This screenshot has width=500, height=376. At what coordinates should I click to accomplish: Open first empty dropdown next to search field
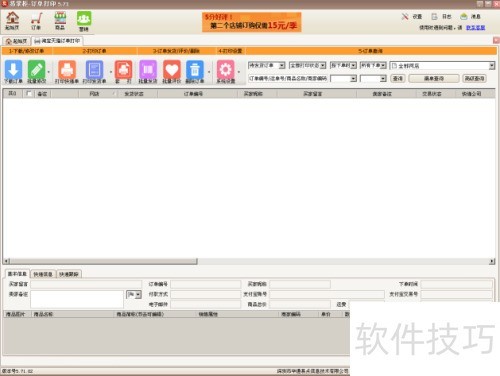click(x=344, y=79)
